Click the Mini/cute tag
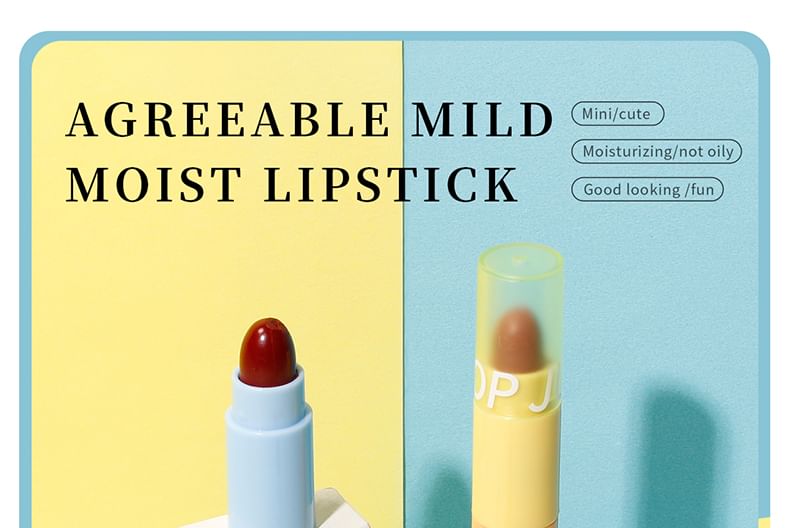This screenshot has height=528, width=790. [x=617, y=114]
